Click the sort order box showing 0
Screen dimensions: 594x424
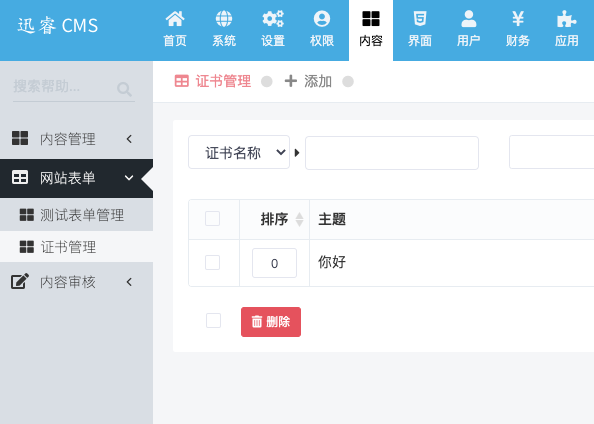click(274, 263)
